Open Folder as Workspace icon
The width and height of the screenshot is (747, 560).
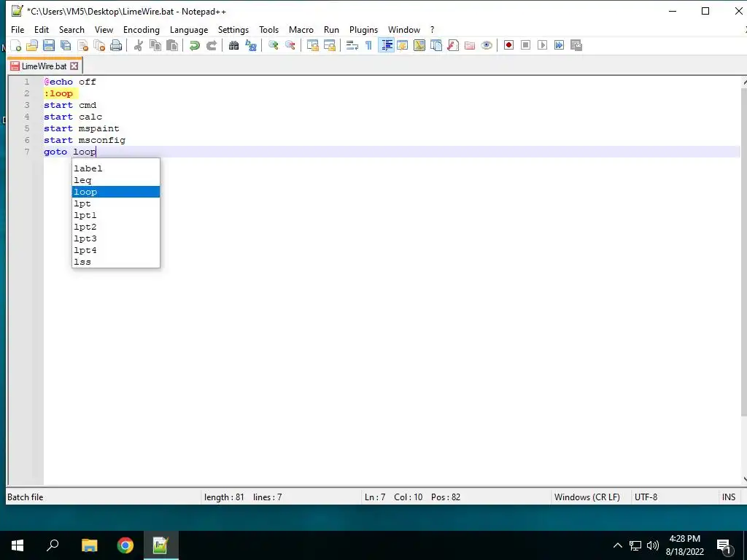click(470, 46)
